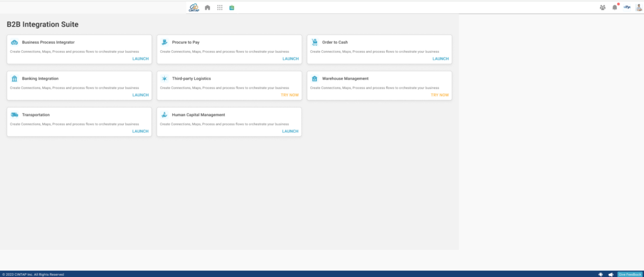Click the Human Capital Management title
Screen dimensions: 644x277
pyautogui.click(x=198, y=115)
